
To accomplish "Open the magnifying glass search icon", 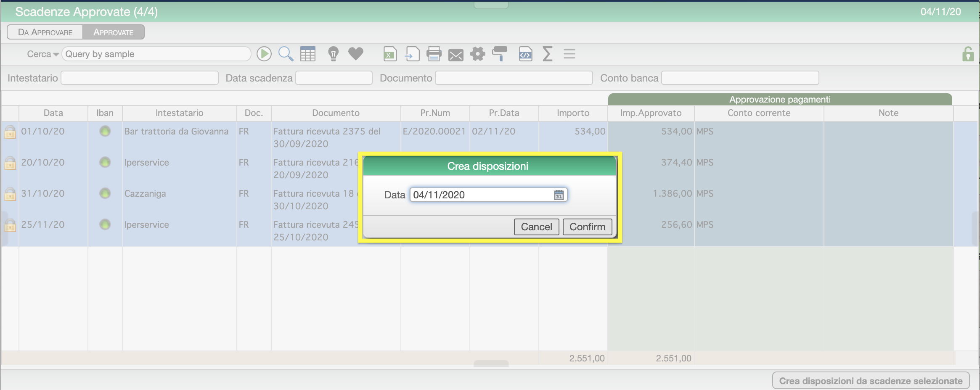I will coord(286,54).
